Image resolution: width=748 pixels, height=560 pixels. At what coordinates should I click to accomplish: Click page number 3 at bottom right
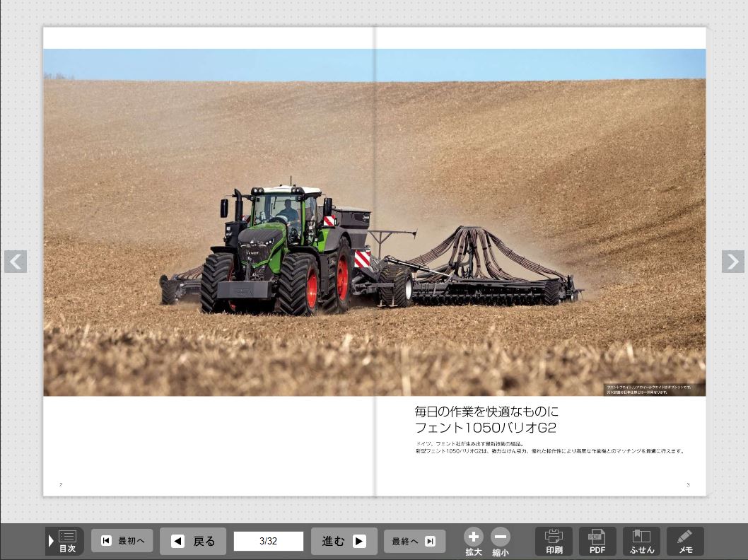pyautogui.click(x=688, y=484)
